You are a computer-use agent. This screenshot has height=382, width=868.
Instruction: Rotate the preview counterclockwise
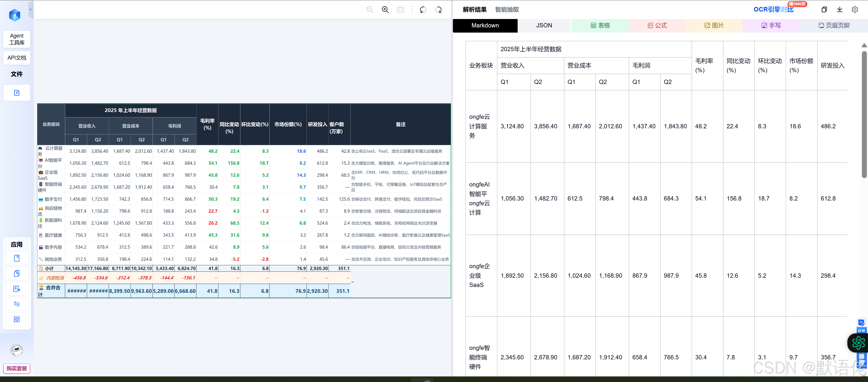point(423,10)
